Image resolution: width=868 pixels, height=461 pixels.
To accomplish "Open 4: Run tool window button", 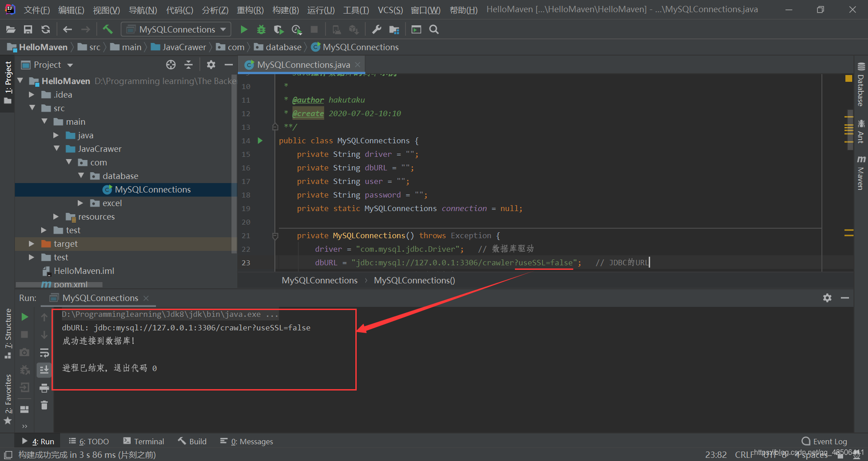I will (x=38, y=442).
